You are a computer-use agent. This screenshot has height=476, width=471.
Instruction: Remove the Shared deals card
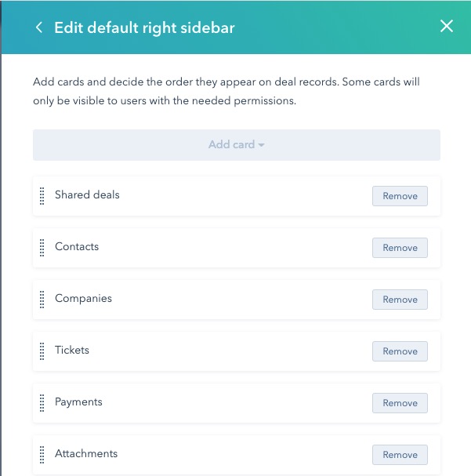click(x=400, y=196)
